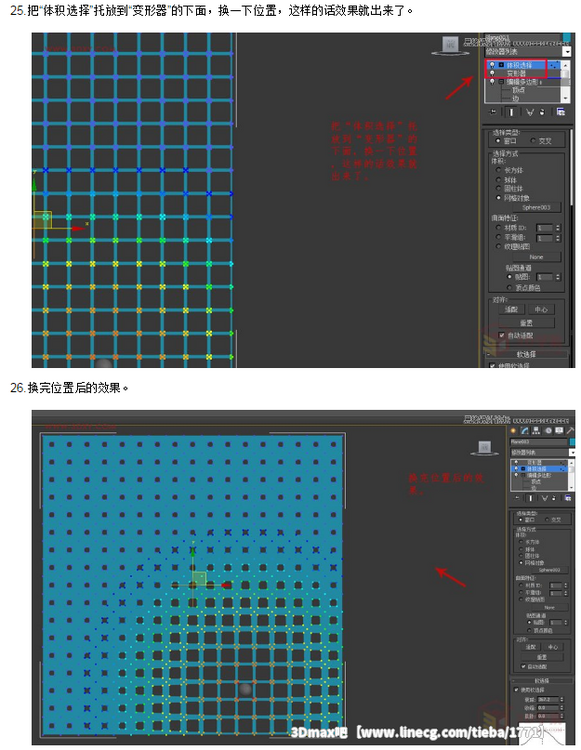Click 材质 ID spinner arrows in step 25

point(558,228)
